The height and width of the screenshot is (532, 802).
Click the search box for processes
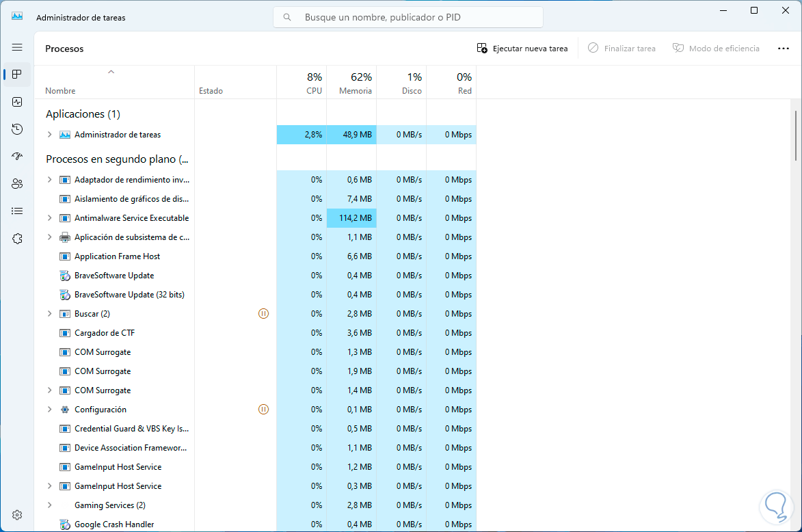408,17
